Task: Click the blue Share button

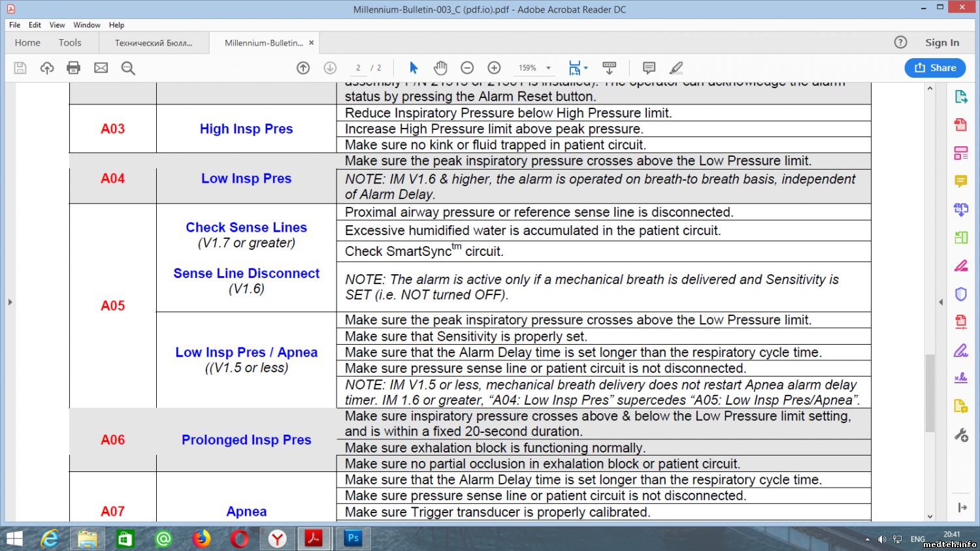Action: pos(935,68)
